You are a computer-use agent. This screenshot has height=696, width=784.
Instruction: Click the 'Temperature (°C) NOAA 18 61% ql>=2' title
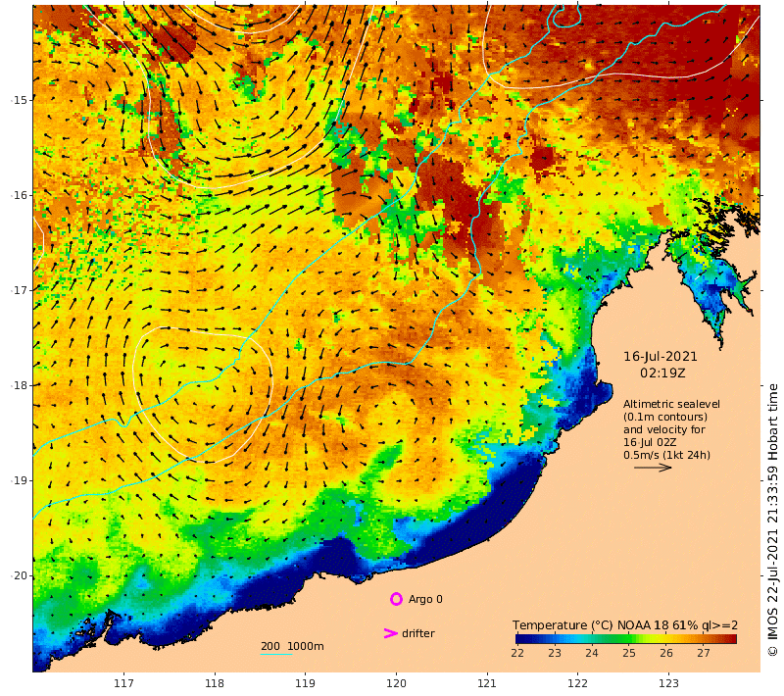(x=625, y=625)
